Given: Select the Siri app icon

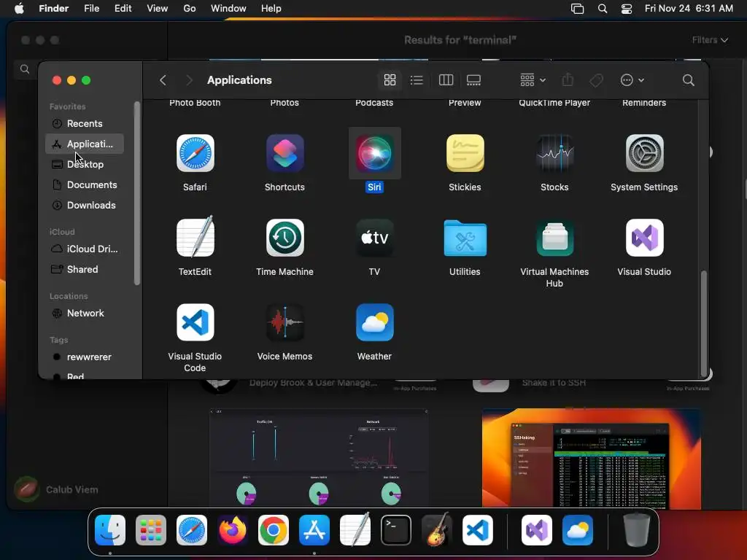Looking at the screenshot, I should tap(374, 153).
